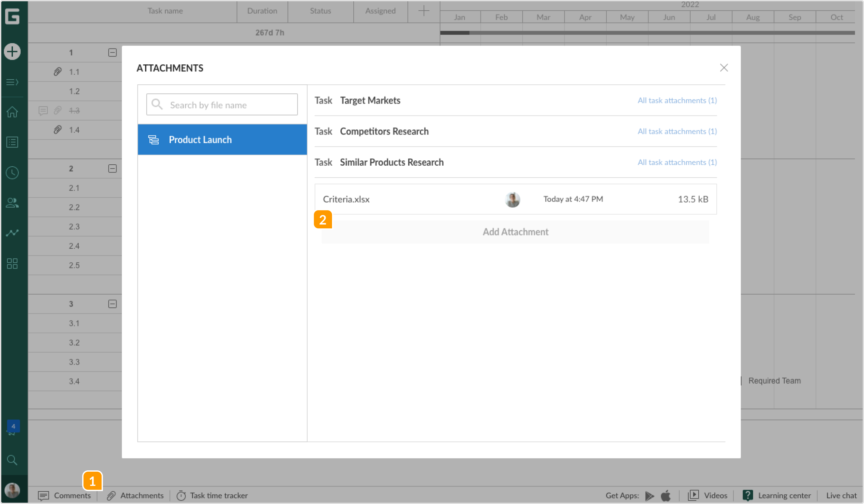Open the workspace grid icon
This screenshot has width=864, height=504.
(x=12, y=263)
